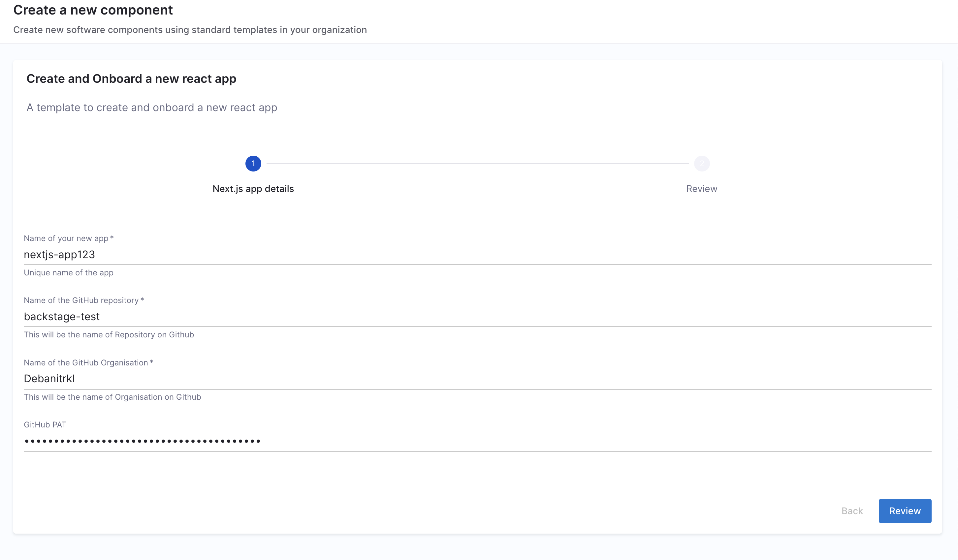
Task: Click the 'Unique name of the app' helper text
Action: (68, 273)
